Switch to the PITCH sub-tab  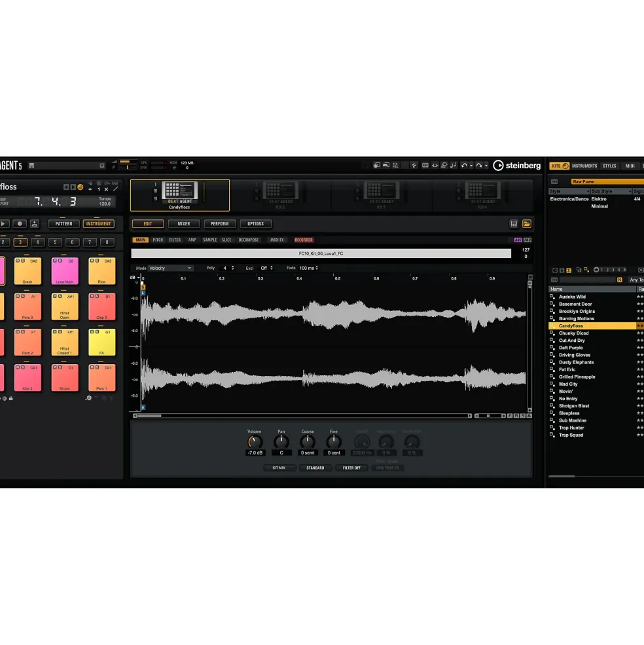[x=158, y=240]
